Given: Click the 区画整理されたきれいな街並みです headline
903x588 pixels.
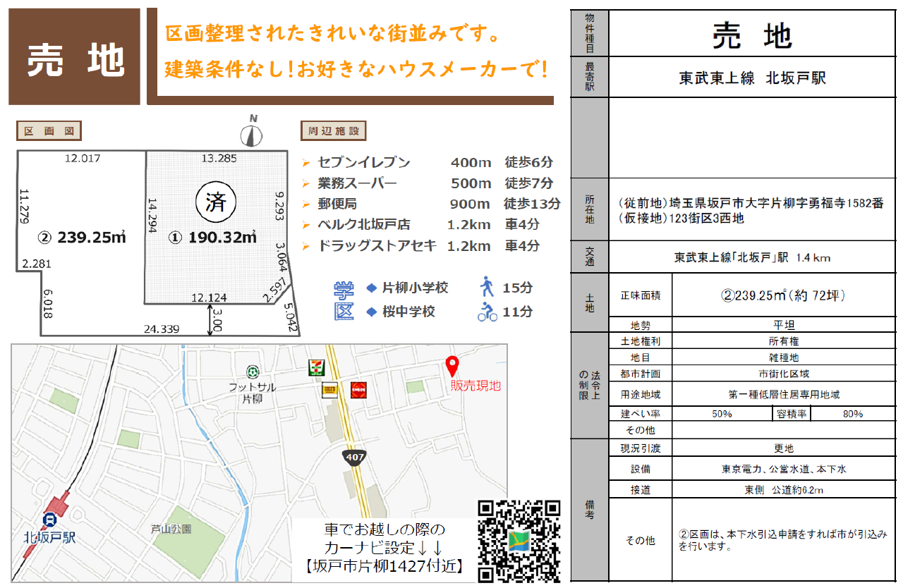Looking at the screenshot, I should pos(333,32).
